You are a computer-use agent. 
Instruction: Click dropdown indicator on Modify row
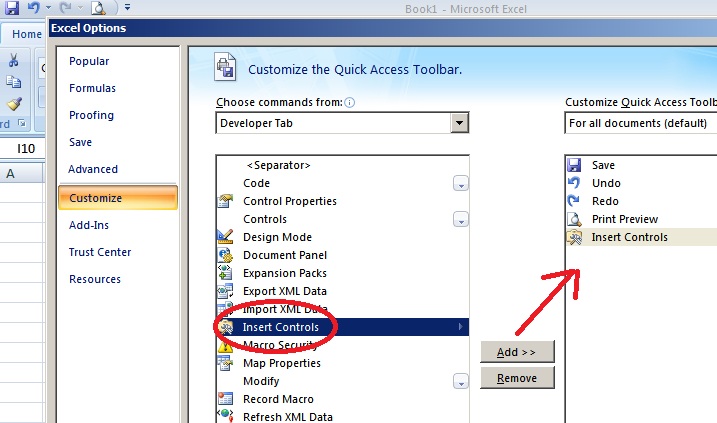(x=460, y=381)
